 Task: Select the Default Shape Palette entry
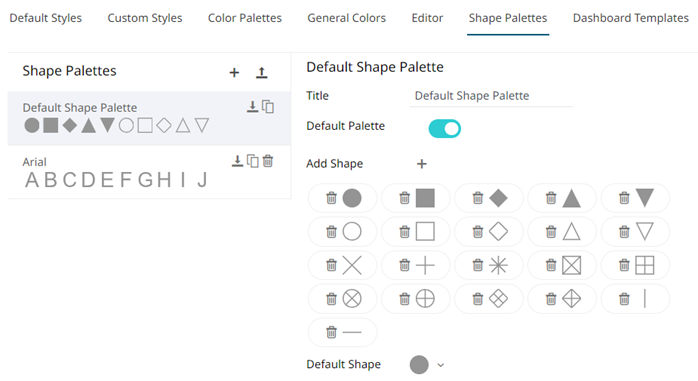pos(149,118)
